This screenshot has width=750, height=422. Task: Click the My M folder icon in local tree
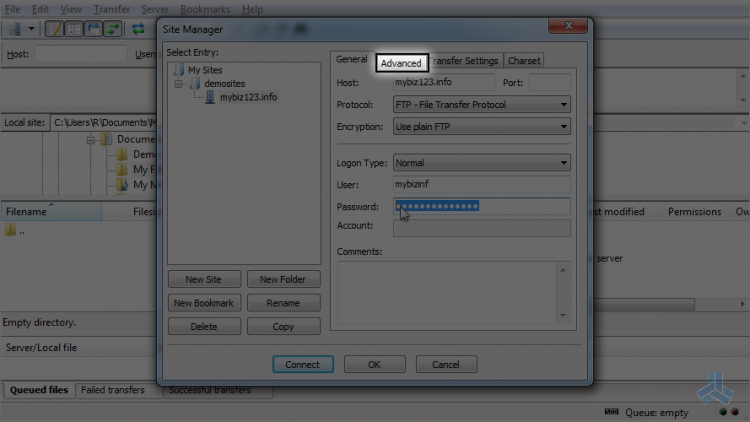click(122, 185)
